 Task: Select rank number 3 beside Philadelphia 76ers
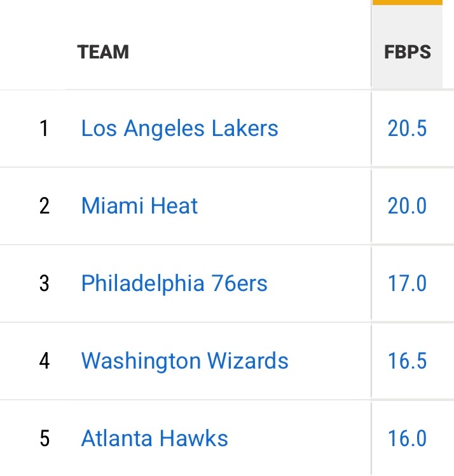click(44, 283)
